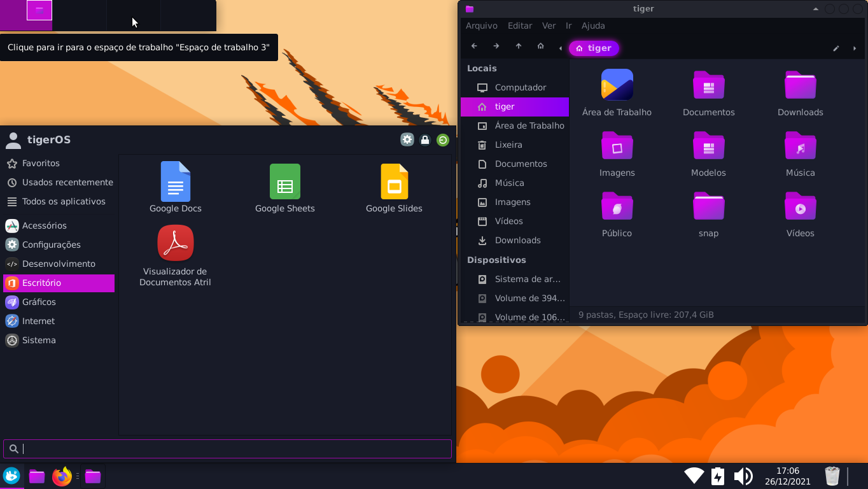This screenshot has width=868, height=489.
Task: Click the lock screen icon in menu header
Action: click(x=425, y=139)
